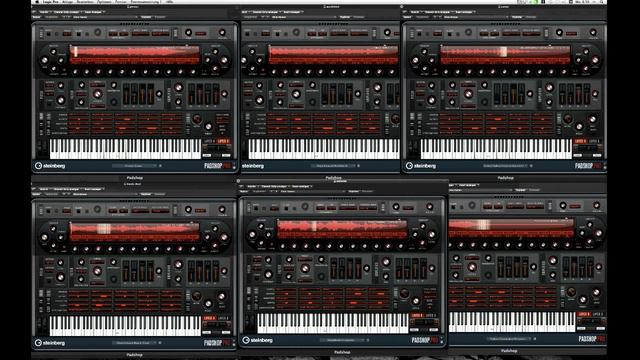This screenshot has width=640, height=360.
Task: Open preset name field in bottom-left Padshop footer
Action: pyautogui.click(x=134, y=343)
